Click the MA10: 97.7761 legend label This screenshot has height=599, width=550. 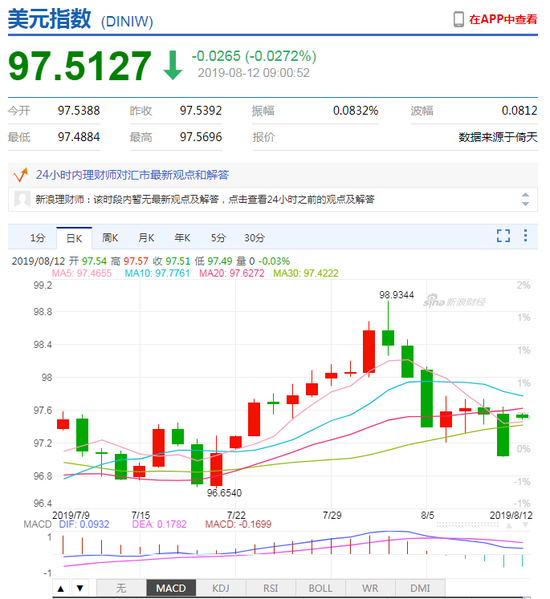(x=157, y=274)
